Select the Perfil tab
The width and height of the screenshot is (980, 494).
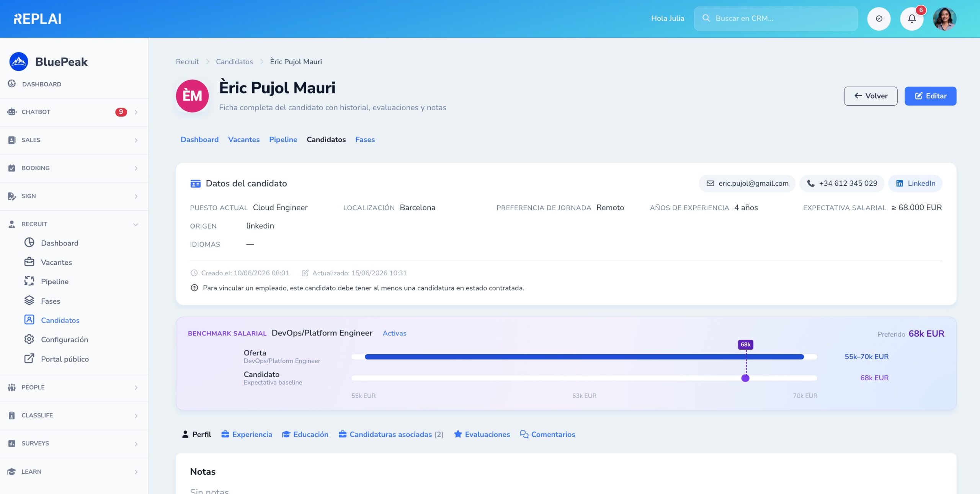click(196, 434)
